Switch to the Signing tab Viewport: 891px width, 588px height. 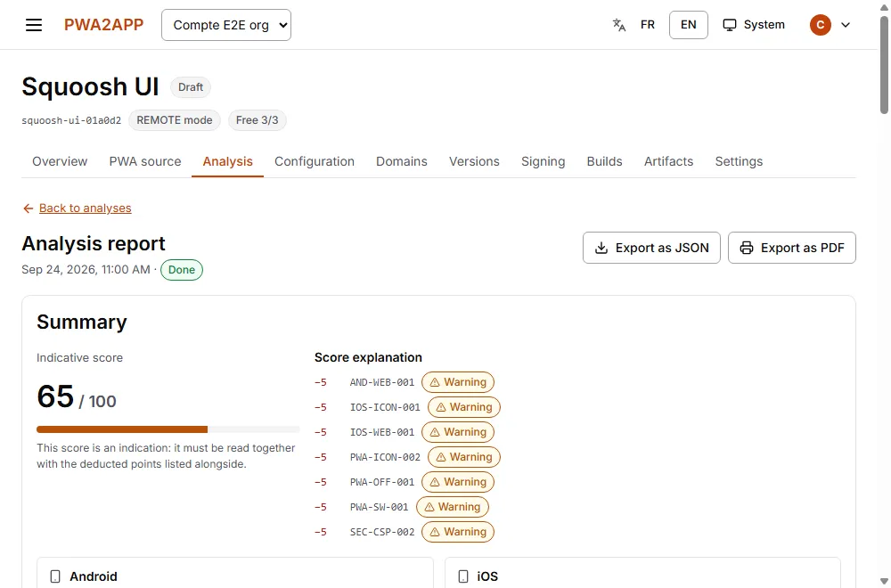pyautogui.click(x=544, y=161)
